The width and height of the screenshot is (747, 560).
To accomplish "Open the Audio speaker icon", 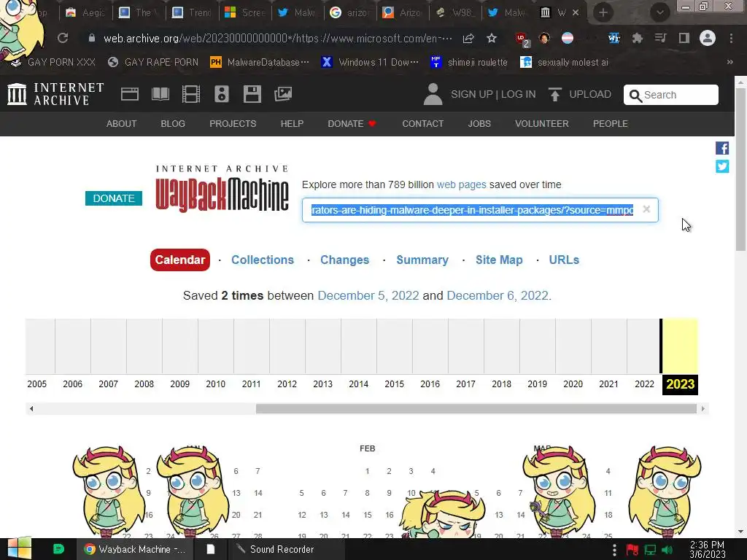I will [x=222, y=94].
